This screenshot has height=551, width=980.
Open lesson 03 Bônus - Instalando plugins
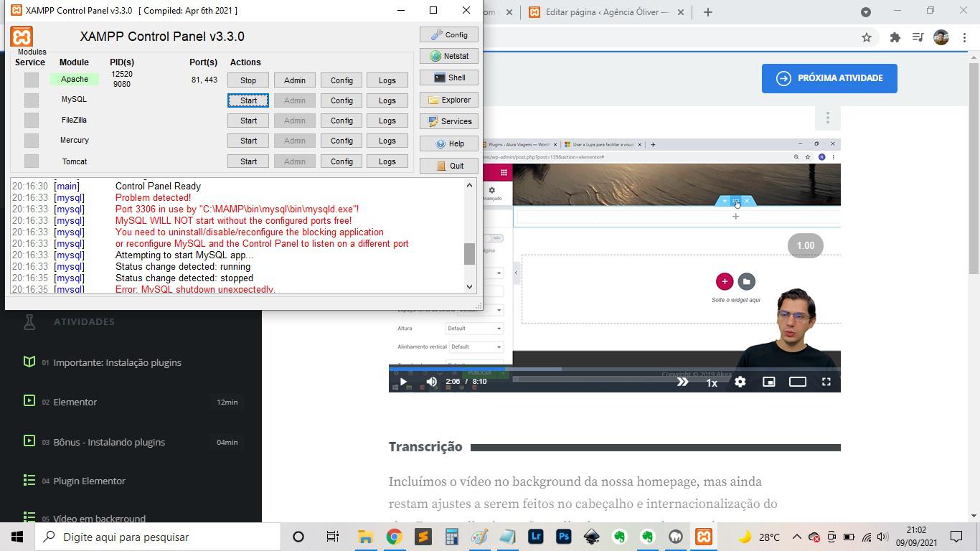(x=109, y=442)
